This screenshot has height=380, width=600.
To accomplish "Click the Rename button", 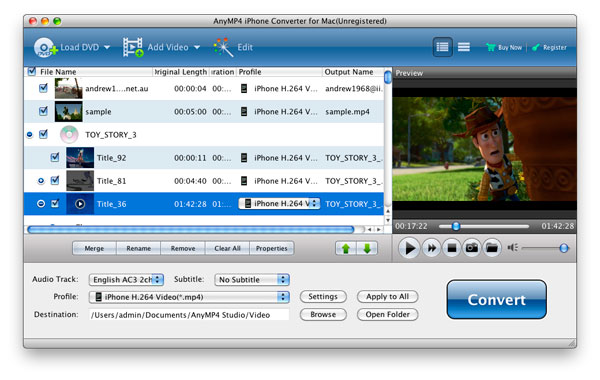I will [139, 248].
